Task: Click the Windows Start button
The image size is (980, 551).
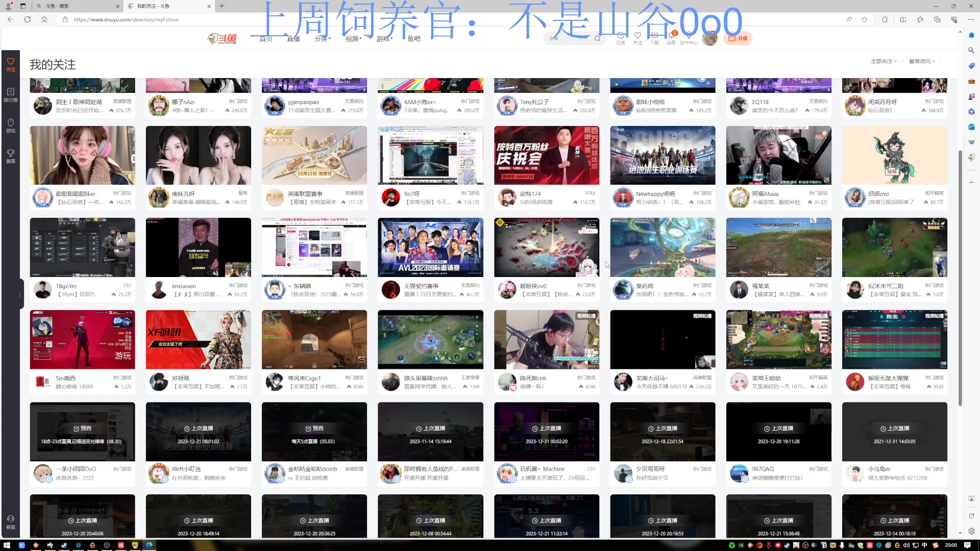Action: point(7,545)
